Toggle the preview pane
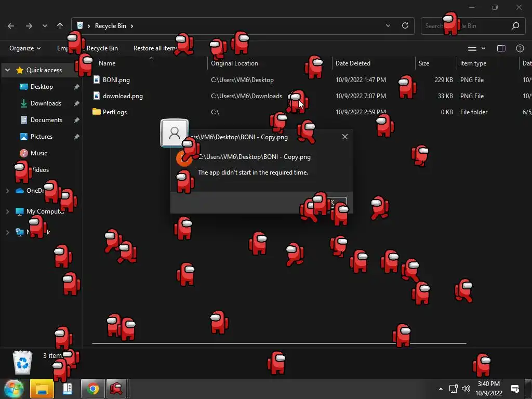 (x=501, y=48)
